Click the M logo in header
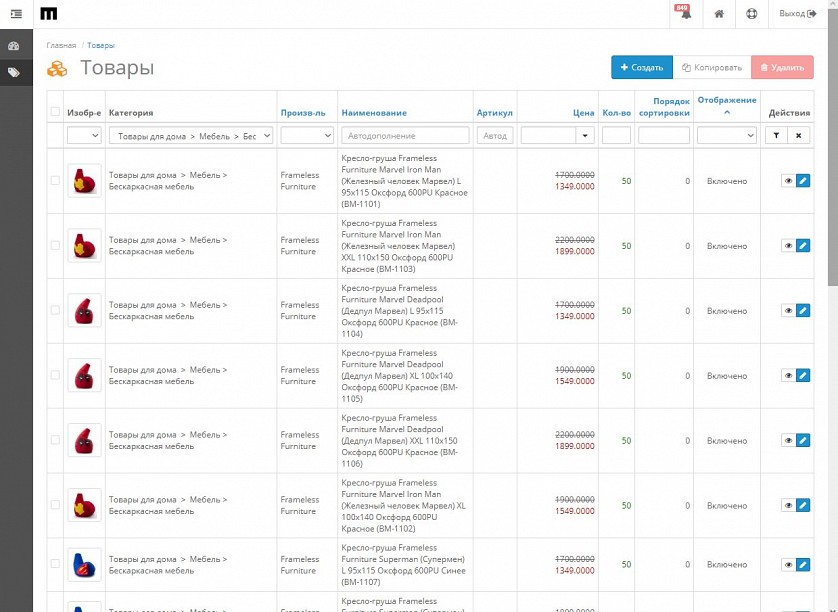 click(49, 14)
